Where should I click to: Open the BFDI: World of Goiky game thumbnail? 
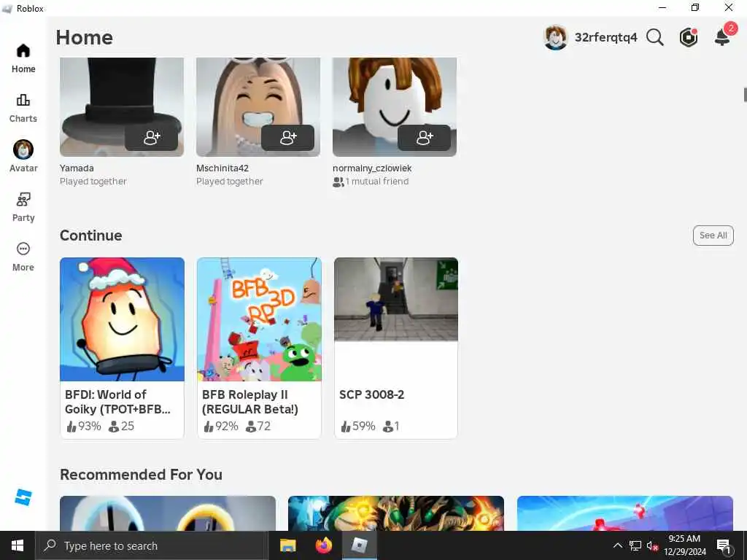coord(122,319)
